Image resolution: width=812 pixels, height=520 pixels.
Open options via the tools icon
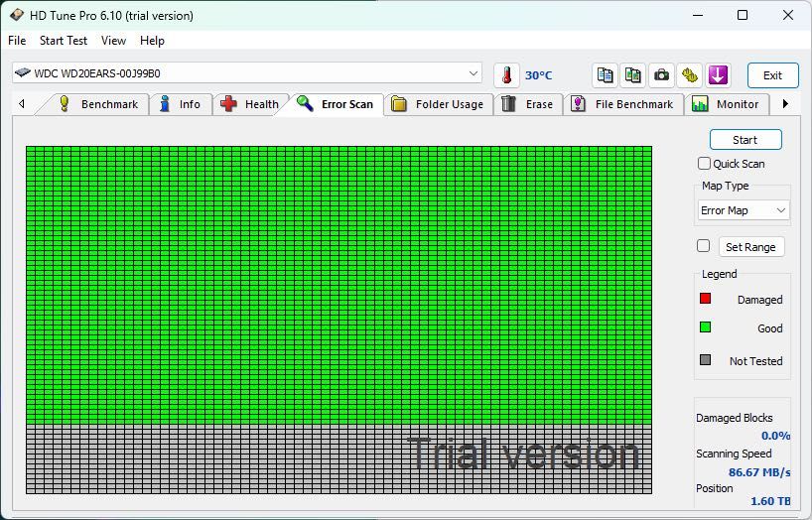pos(689,75)
